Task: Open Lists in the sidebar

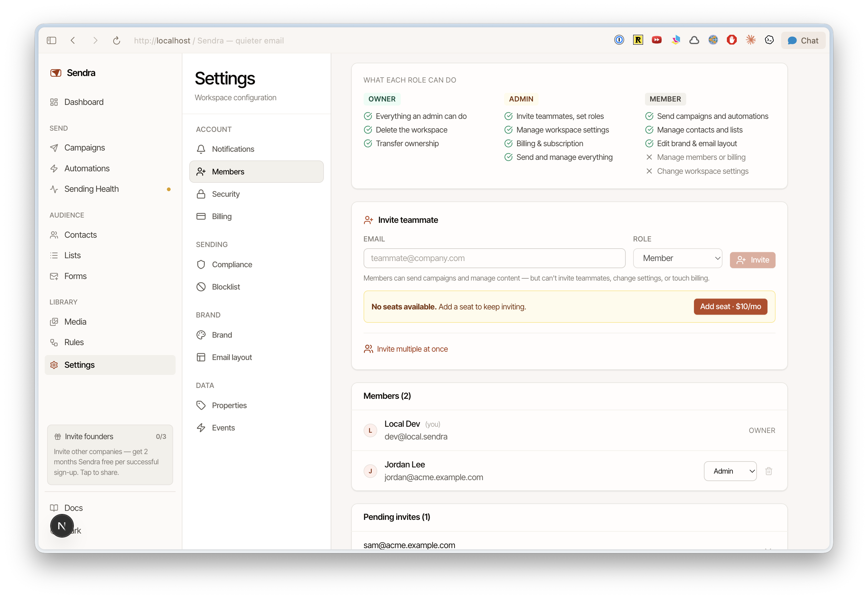Action: 110,256
